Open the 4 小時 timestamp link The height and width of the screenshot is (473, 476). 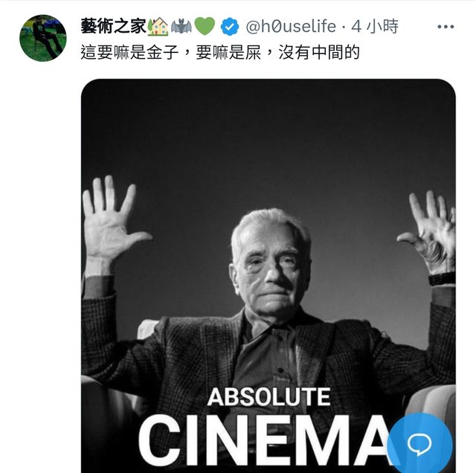[375, 27]
